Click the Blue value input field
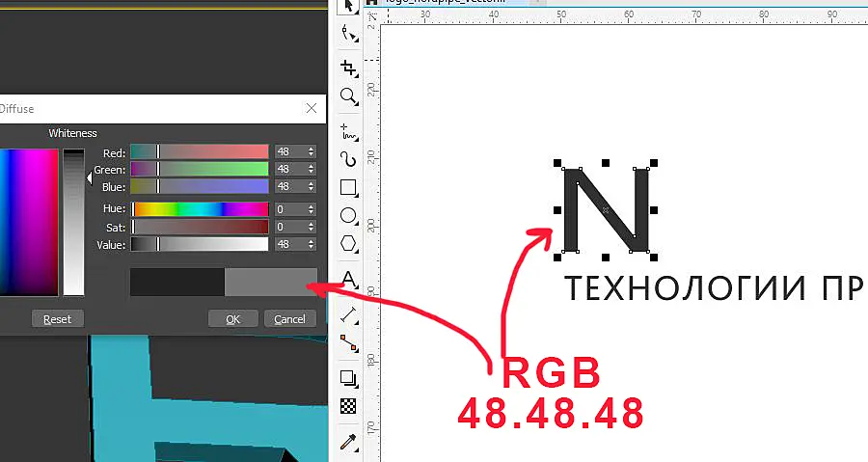This screenshot has width=868, height=462. (290, 186)
